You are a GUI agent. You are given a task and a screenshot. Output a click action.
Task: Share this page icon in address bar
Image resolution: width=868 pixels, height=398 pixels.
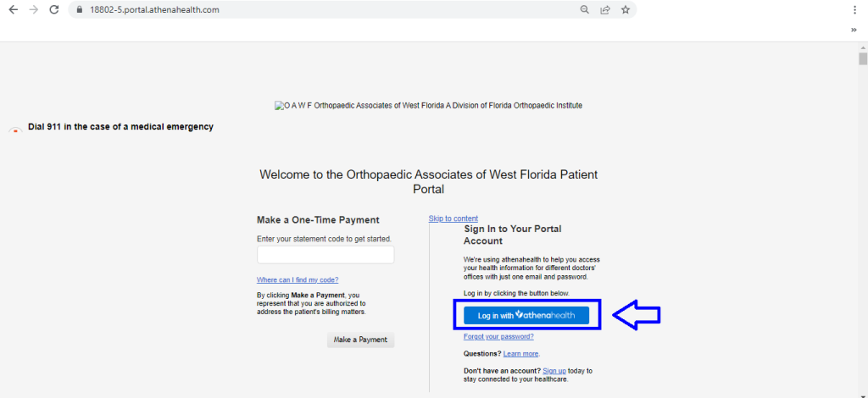click(x=605, y=9)
